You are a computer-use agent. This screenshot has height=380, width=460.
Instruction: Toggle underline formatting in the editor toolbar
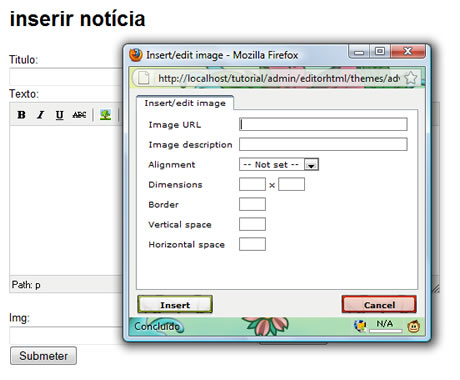tap(59, 115)
